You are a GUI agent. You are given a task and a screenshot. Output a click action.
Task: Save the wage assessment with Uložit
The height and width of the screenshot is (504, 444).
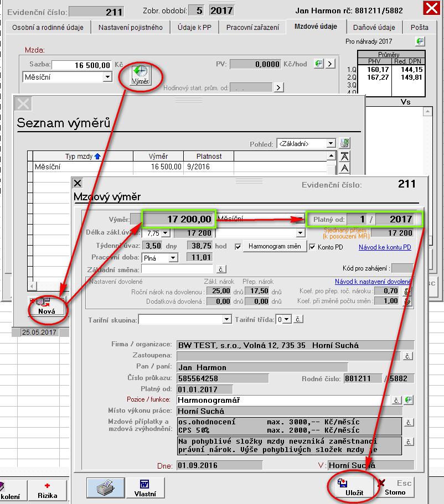tap(354, 487)
